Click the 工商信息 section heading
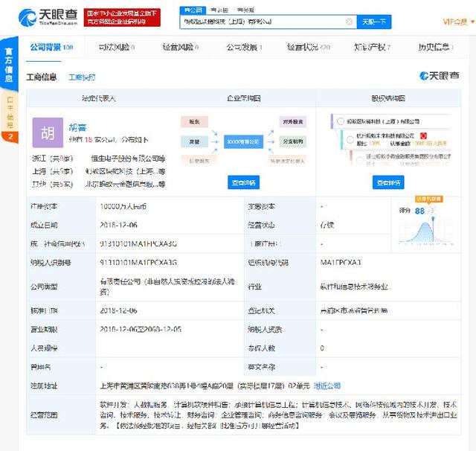The image size is (476, 451). [x=42, y=77]
